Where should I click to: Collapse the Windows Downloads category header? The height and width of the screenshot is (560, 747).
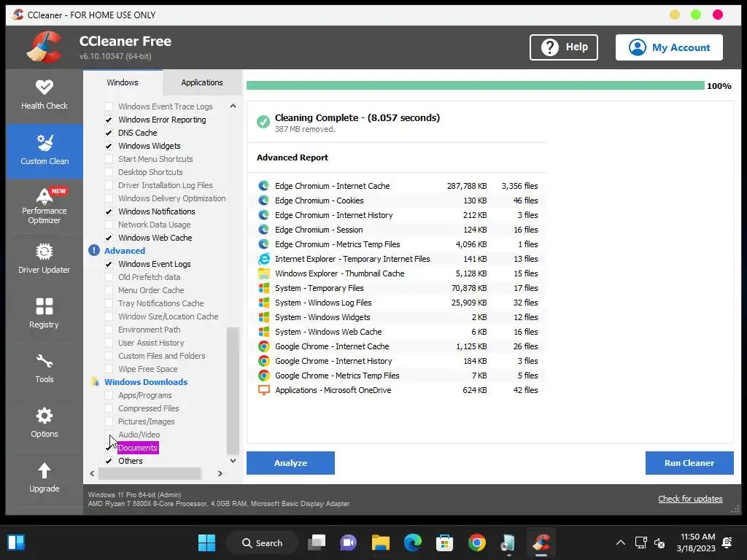(x=146, y=382)
